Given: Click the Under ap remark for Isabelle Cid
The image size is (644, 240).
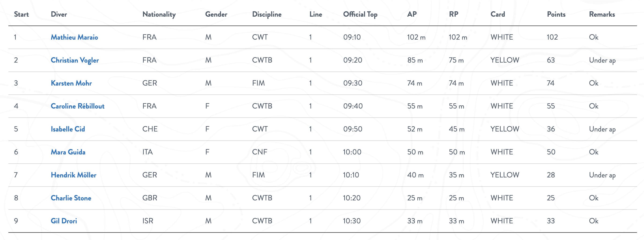Looking at the screenshot, I should (x=602, y=129).
